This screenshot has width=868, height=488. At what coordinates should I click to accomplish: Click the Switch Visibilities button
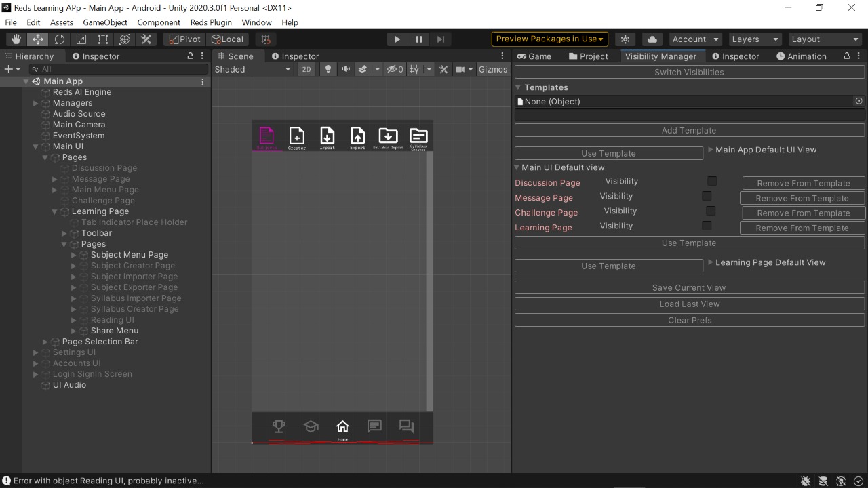click(x=689, y=72)
